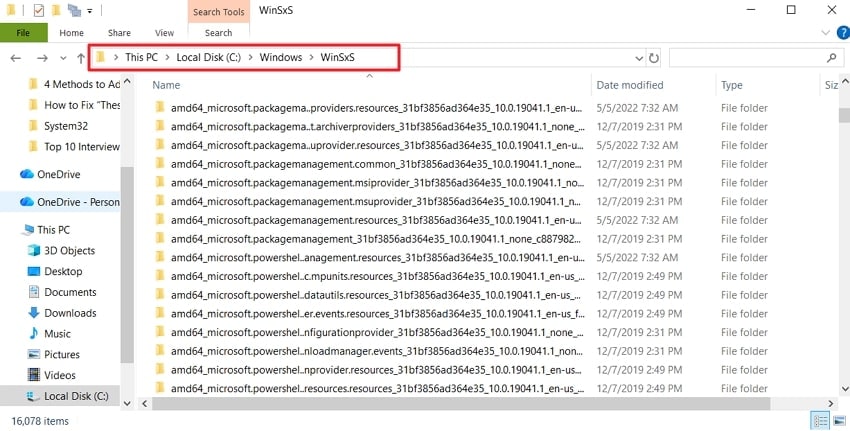Open OneDrive in the navigation pane
The width and height of the screenshot is (850, 431).
pyautogui.click(x=50, y=174)
